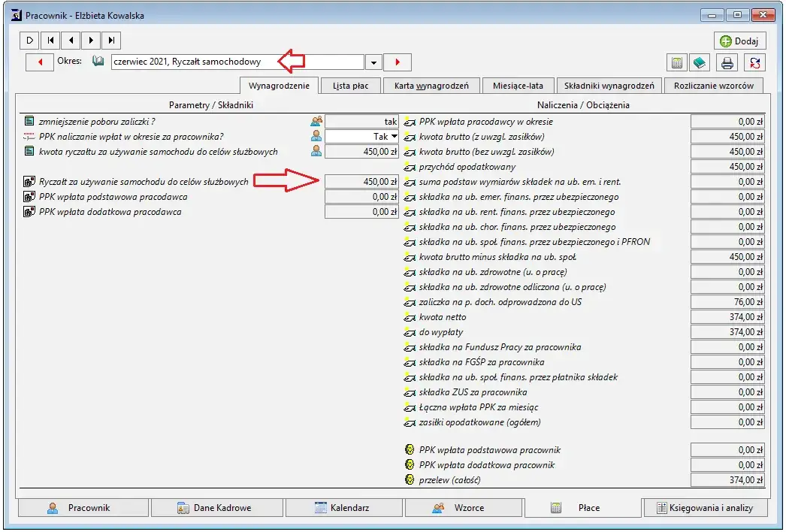The image size is (786, 532).
Task: Click the teal book icon button
Action: coord(700,62)
